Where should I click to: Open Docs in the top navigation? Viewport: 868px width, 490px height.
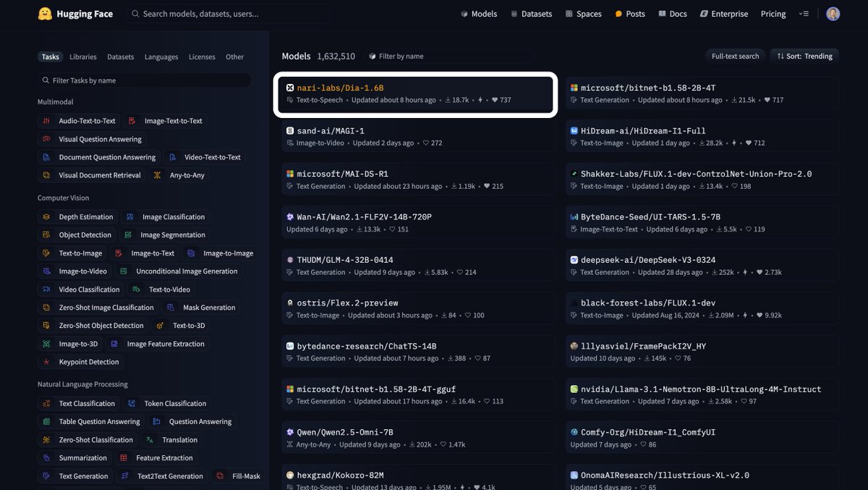click(672, 14)
